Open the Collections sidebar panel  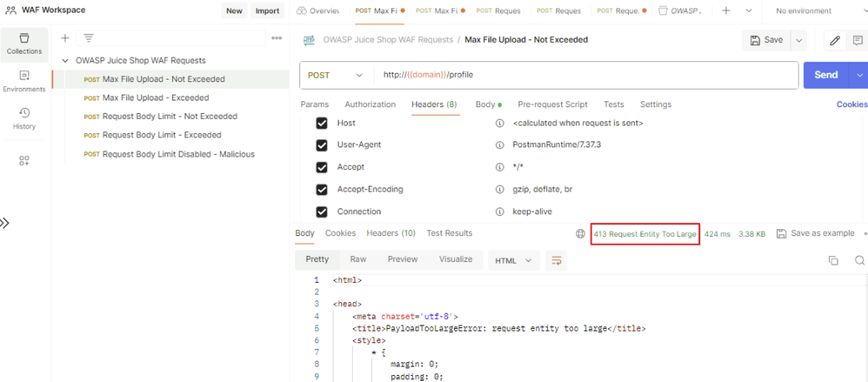(23, 44)
